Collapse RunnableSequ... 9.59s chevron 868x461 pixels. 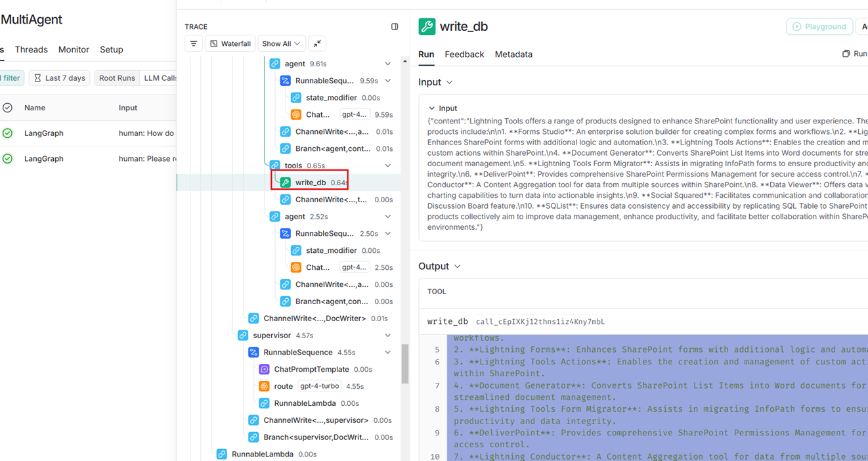pos(387,81)
